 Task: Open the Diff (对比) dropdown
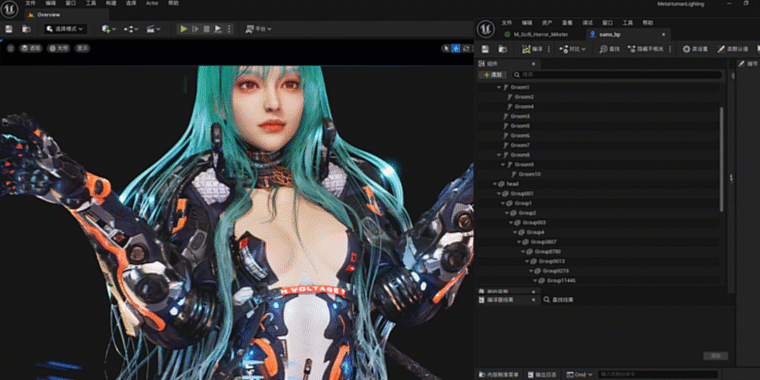coord(573,49)
